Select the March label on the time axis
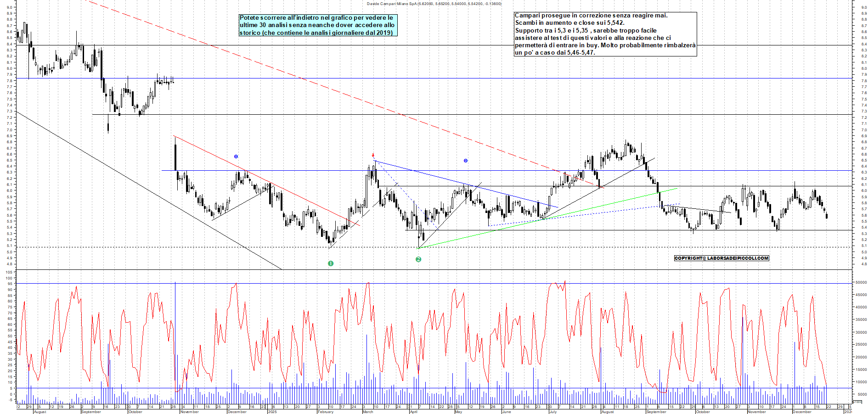868x414 pixels. point(368,412)
